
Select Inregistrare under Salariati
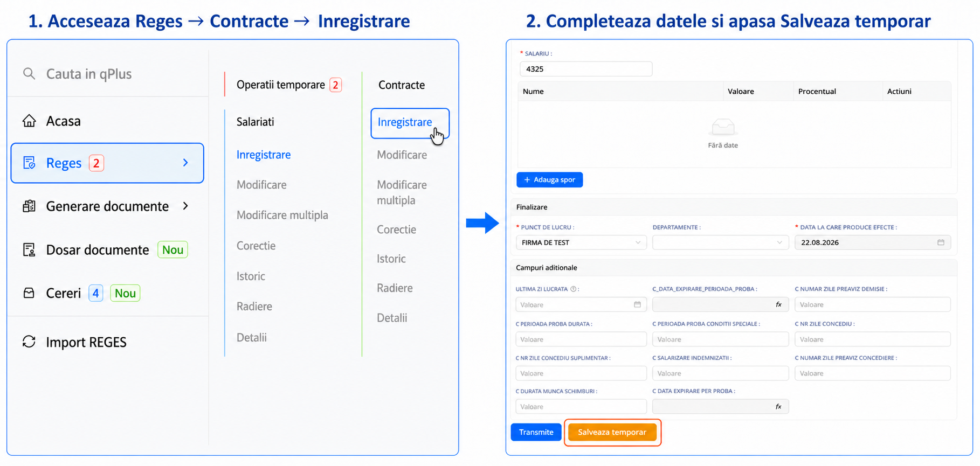pos(264,155)
